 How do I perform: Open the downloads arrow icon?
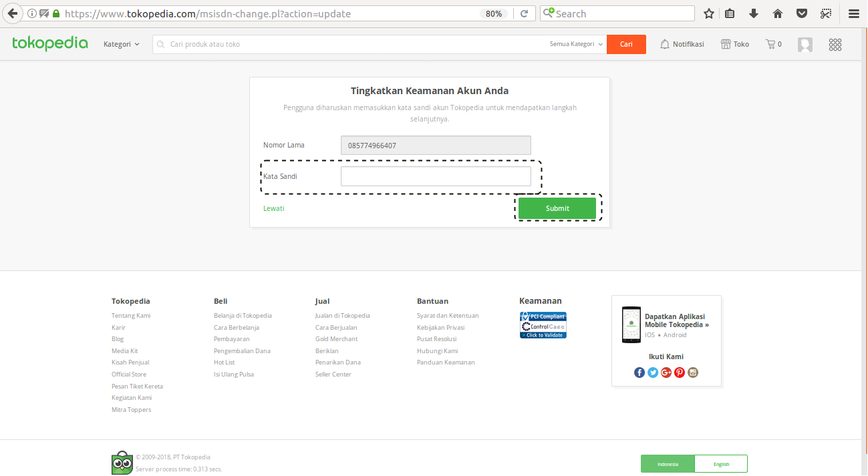pyautogui.click(x=754, y=13)
